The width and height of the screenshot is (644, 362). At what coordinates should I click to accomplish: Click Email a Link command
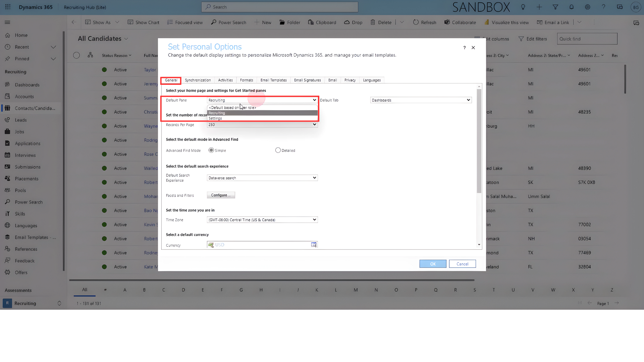coord(553,22)
